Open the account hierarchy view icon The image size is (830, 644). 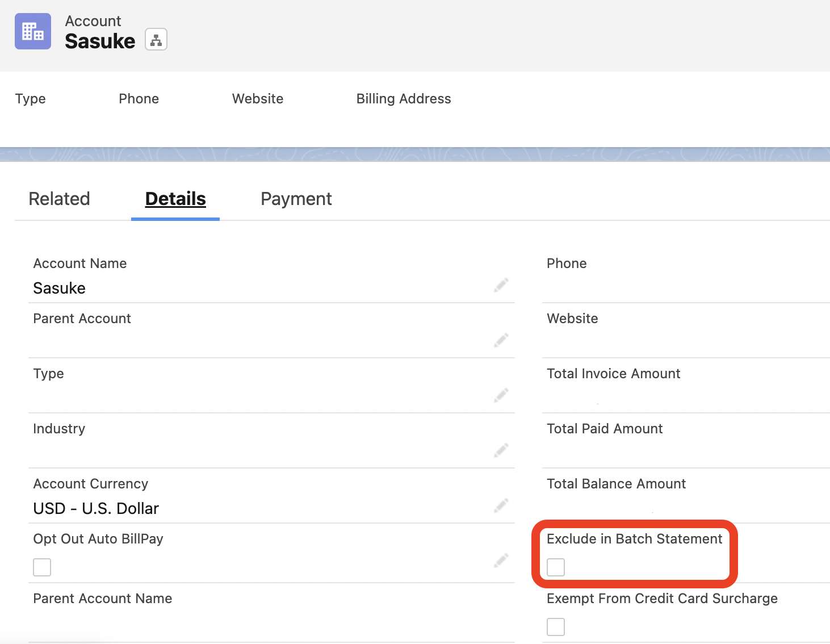click(x=156, y=40)
